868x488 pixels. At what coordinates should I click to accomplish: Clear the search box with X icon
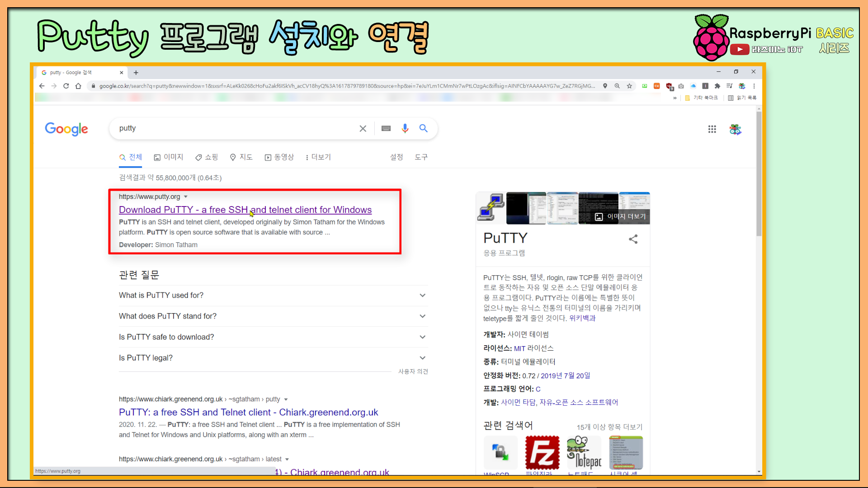point(363,128)
